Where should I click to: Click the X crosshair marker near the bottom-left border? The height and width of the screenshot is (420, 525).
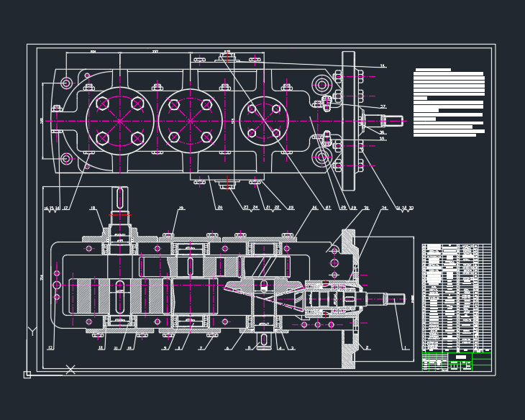click(70, 370)
